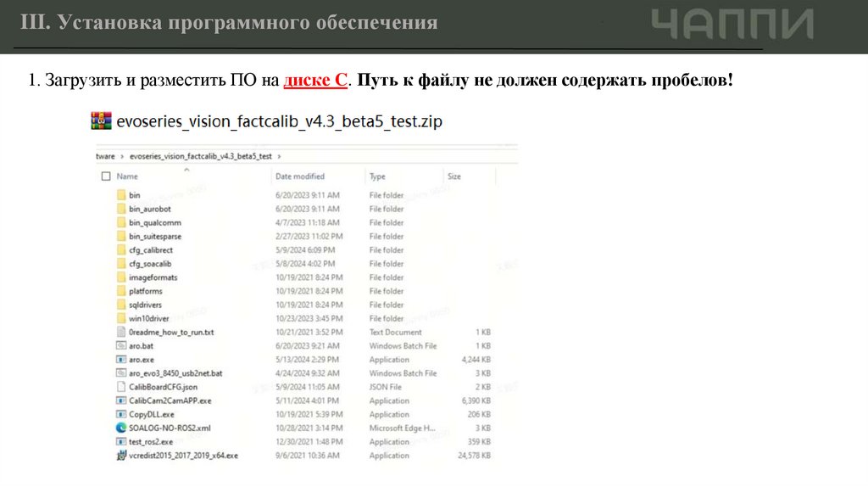Click the aro_evo3_8450_usb2net.bat file icon

[121, 372]
